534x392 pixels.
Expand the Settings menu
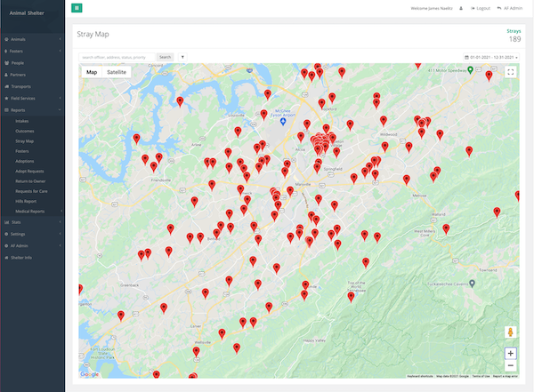click(x=32, y=234)
